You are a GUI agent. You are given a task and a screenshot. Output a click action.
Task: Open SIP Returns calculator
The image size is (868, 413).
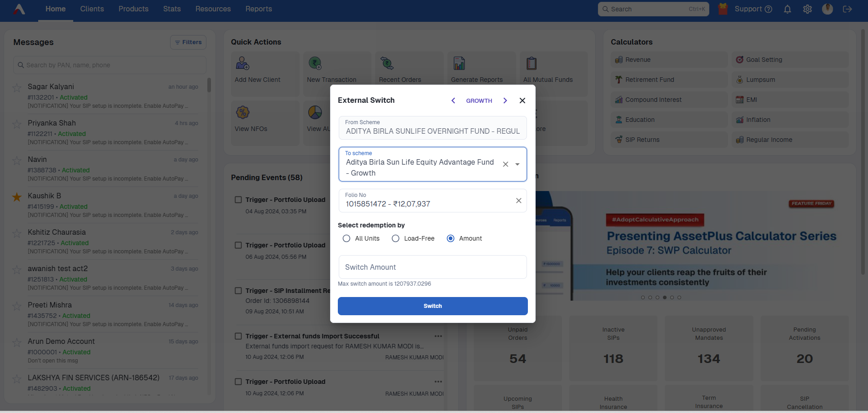tap(669, 140)
